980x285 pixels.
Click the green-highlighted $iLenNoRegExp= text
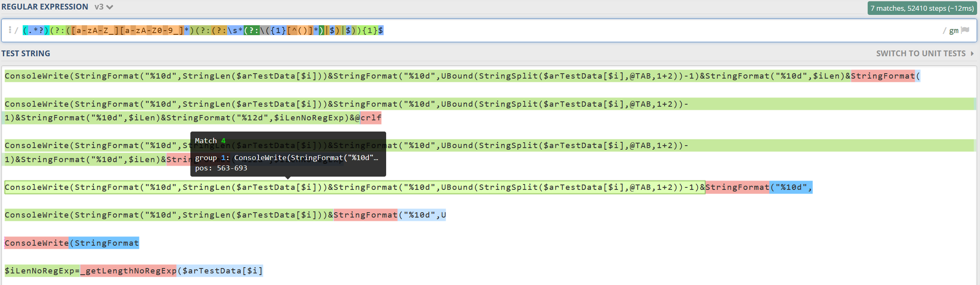42,271
